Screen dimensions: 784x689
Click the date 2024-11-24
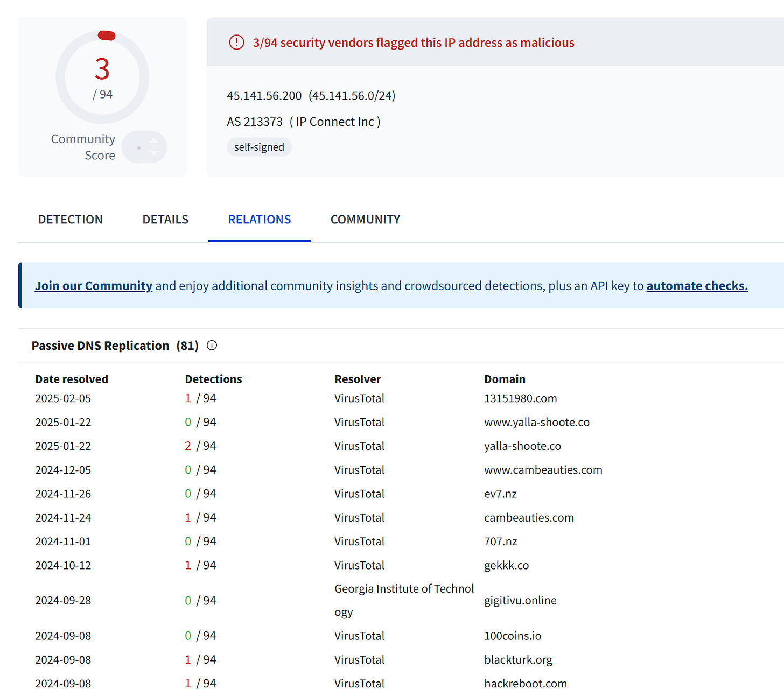63,517
